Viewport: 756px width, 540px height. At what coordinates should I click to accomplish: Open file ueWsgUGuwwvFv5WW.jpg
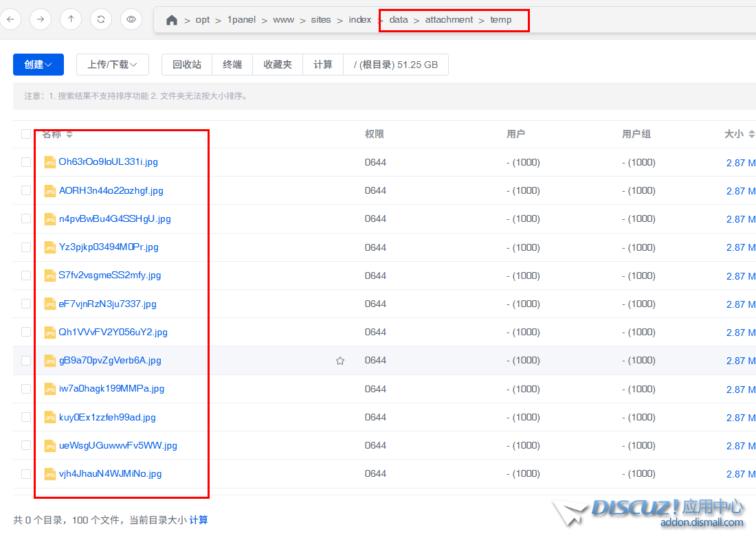tap(118, 445)
